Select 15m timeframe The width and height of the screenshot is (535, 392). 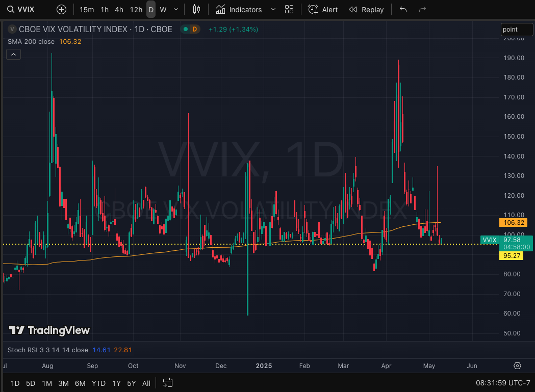[87, 10]
